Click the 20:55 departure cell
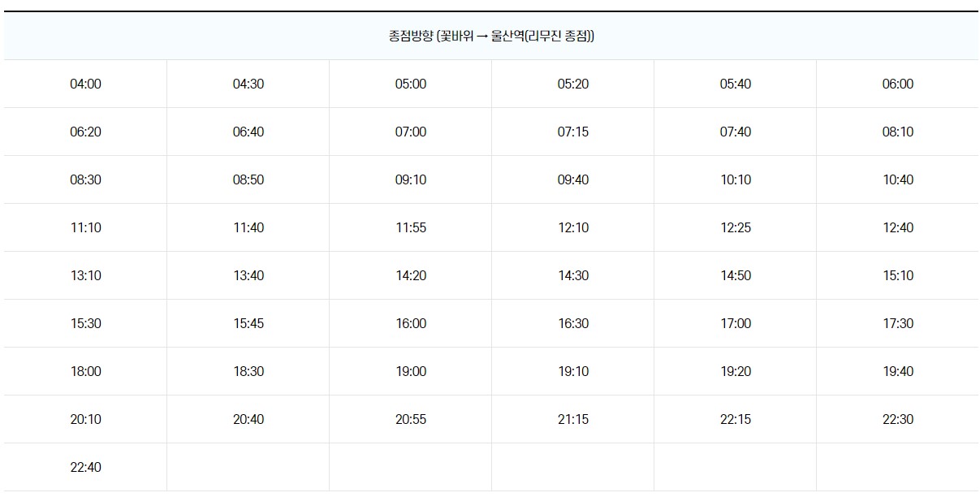Screen dimensions: 980x497 (x=410, y=420)
